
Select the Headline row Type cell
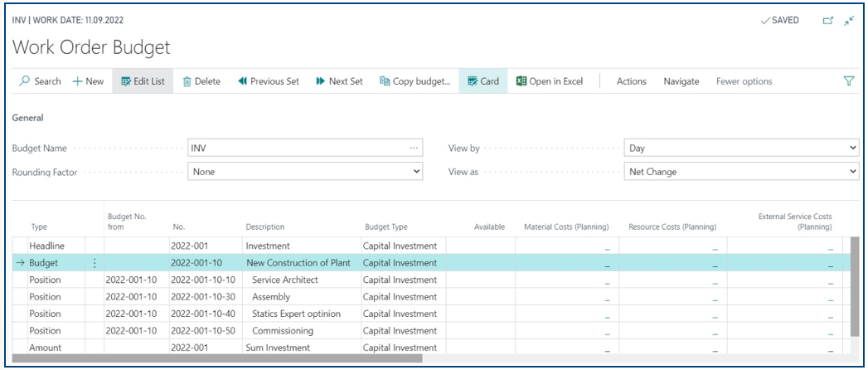point(56,246)
